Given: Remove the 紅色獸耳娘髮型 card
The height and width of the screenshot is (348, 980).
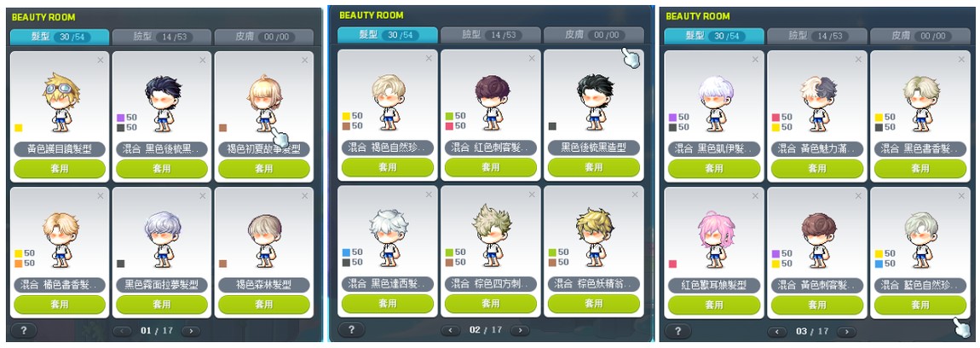Looking at the screenshot, I should pos(754,196).
